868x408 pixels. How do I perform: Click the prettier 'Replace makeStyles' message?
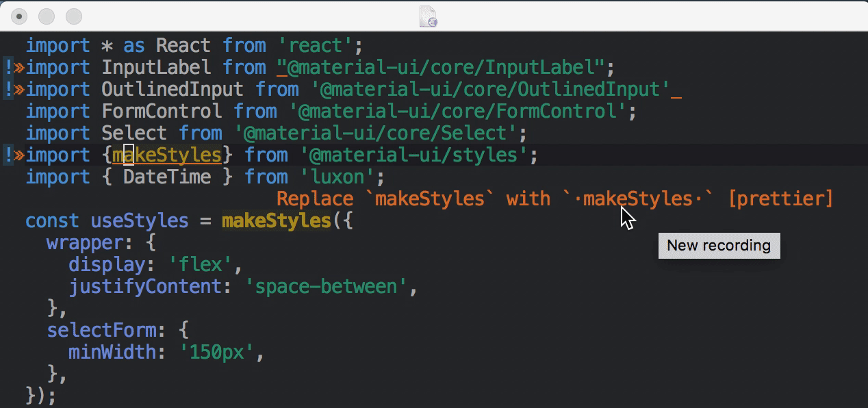[x=554, y=199]
